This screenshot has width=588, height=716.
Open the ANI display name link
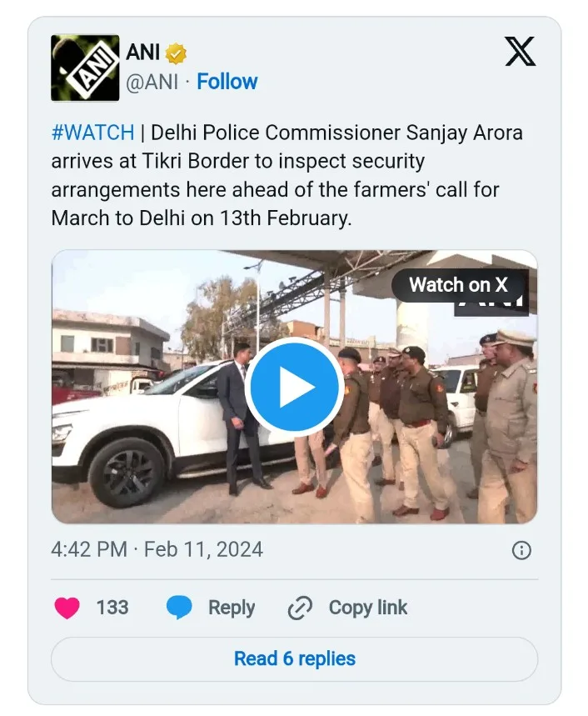click(142, 53)
